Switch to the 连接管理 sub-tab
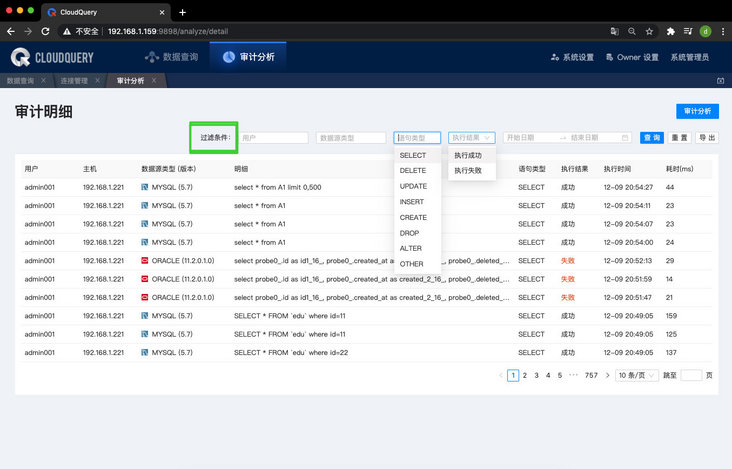 click(74, 81)
